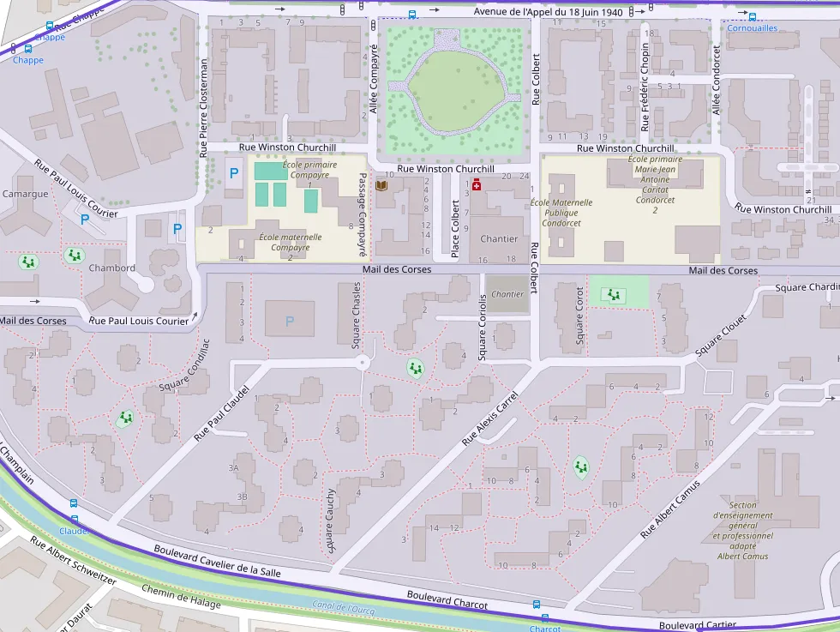This screenshot has width=840, height=632.
Task: Click the parking icon beside Square Chasles
Action: tap(289, 322)
